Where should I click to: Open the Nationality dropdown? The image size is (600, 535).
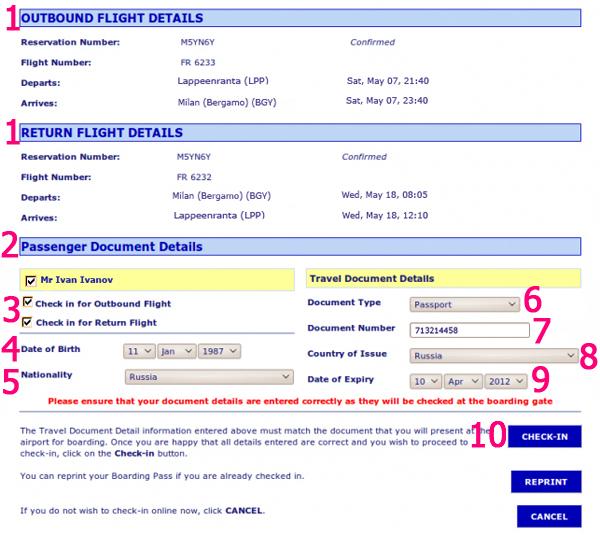(x=209, y=377)
